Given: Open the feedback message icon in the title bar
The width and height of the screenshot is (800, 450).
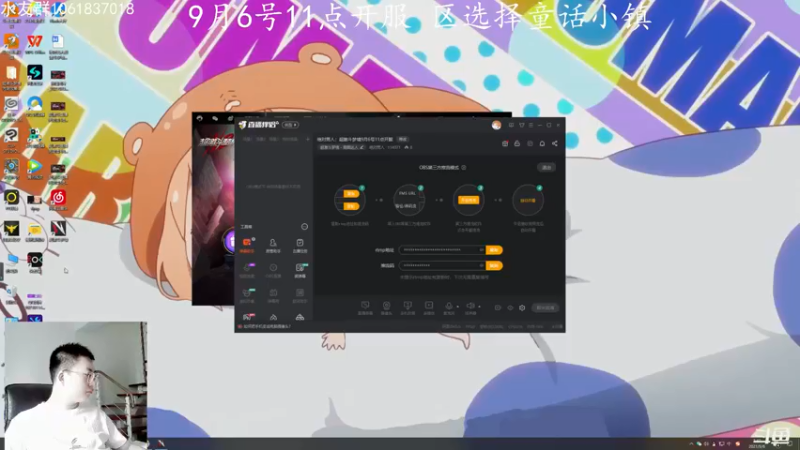Looking at the screenshot, I should click(511, 126).
